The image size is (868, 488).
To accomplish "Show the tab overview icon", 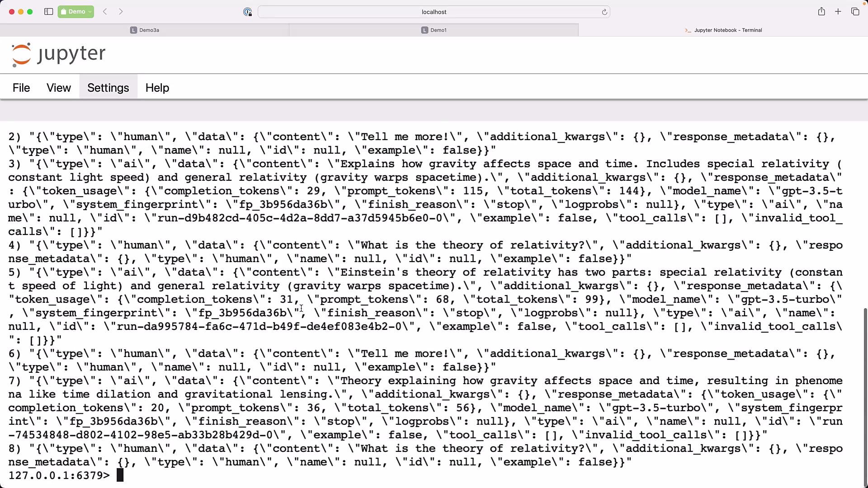I will (x=855, y=12).
